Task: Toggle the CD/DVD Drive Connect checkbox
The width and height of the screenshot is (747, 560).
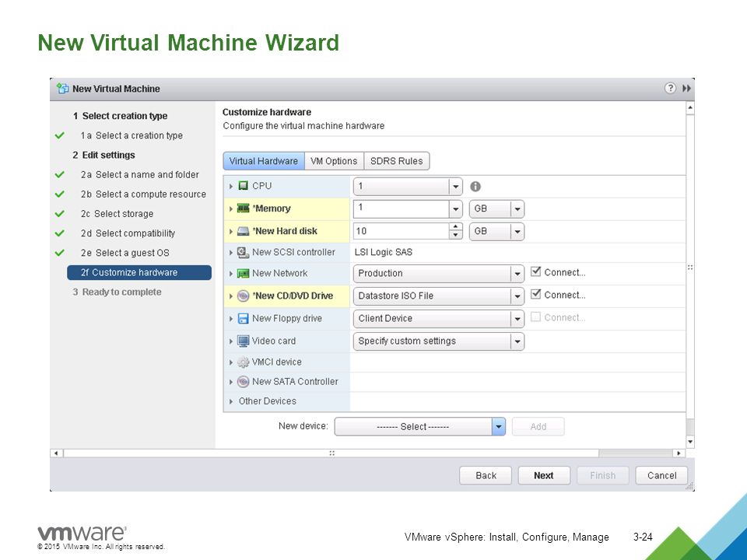Action: (x=535, y=294)
